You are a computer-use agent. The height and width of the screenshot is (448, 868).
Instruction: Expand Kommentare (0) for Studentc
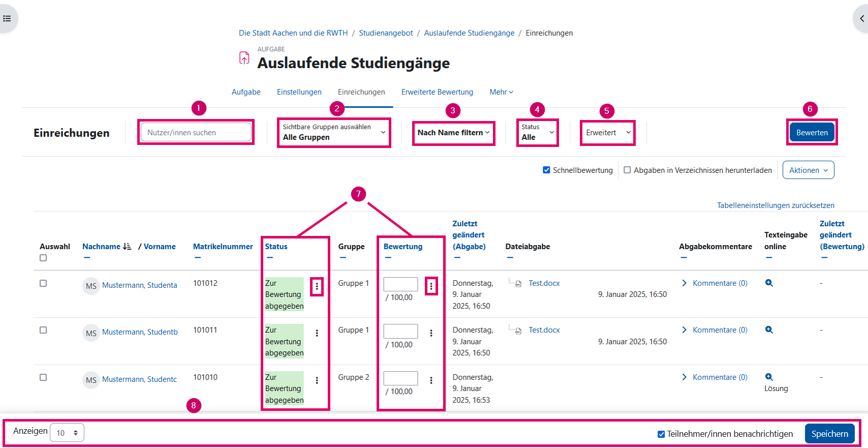(715, 377)
